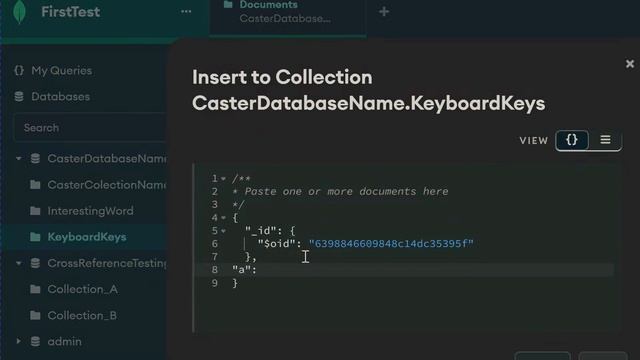Open the InterestingWord collection
640x360 pixels.
(x=90, y=211)
